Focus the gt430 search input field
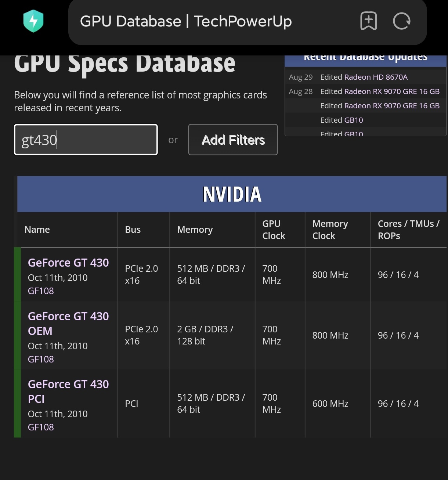The height and width of the screenshot is (480, 448). pyautogui.click(x=86, y=140)
